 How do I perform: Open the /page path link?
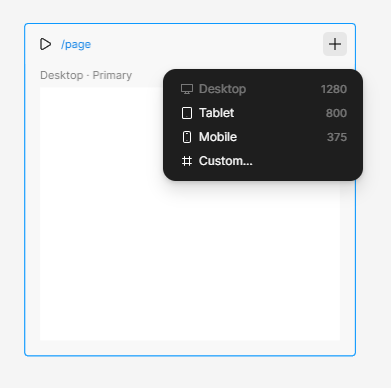[x=76, y=44]
